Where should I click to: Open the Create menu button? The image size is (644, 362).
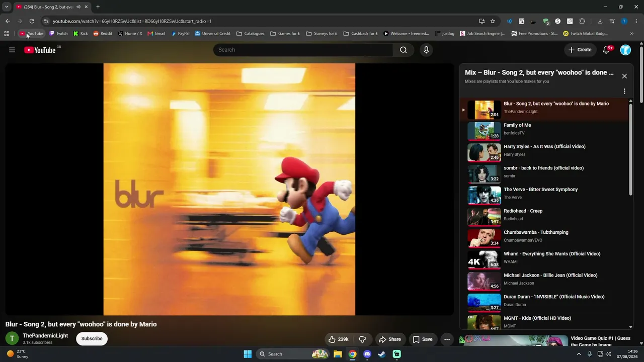580,50
